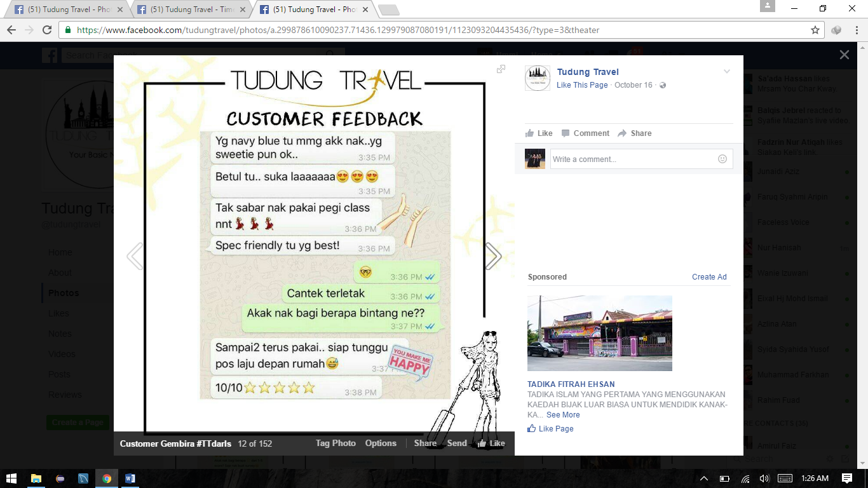The width and height of the screenshot is (868, 488).
Task: Open Word from taskbar
Action: click(x=130, y=478)
